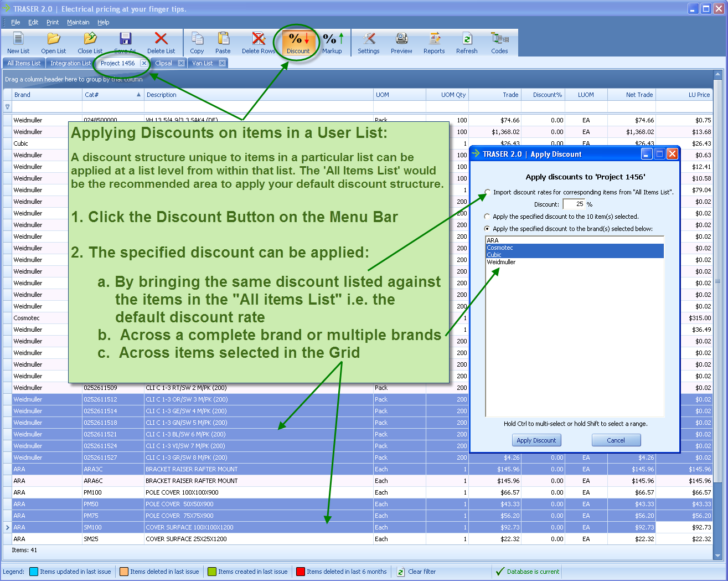This screenshot has width=728, height=581.
Task: Click the Copy toolbar icon
Action: pyautogui.click(x=197, y=39)
